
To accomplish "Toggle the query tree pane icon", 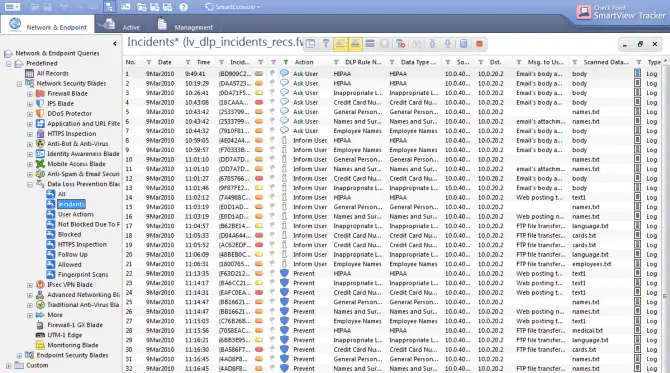I will [109, 7].
